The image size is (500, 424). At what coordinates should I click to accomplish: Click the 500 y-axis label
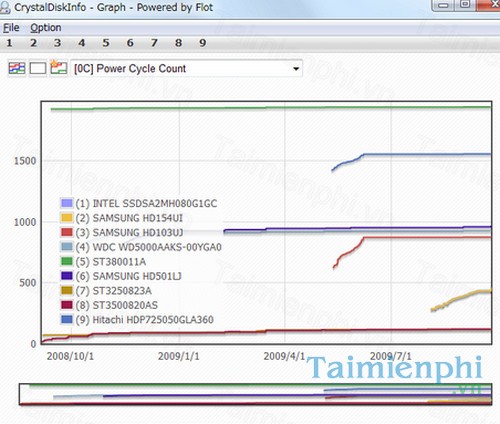(28, 283)
